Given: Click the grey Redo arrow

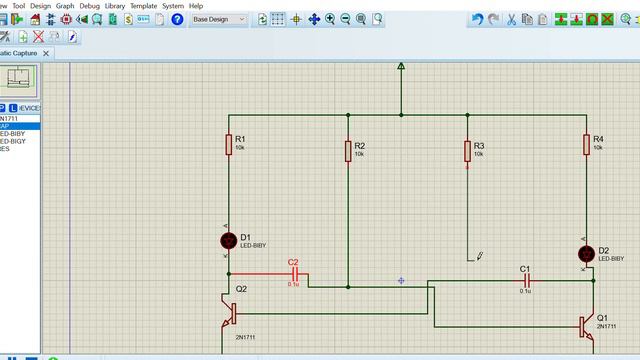Looking at the screenshot, I should (x=494, y=19).
